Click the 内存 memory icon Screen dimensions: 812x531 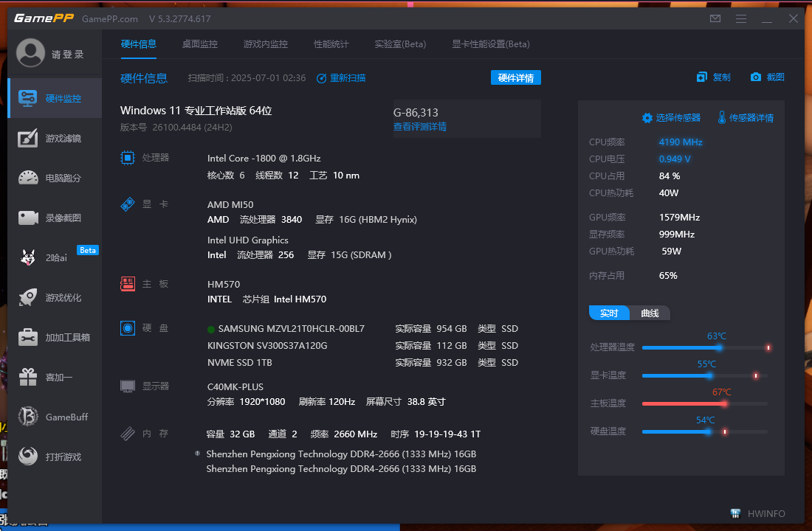128,433
